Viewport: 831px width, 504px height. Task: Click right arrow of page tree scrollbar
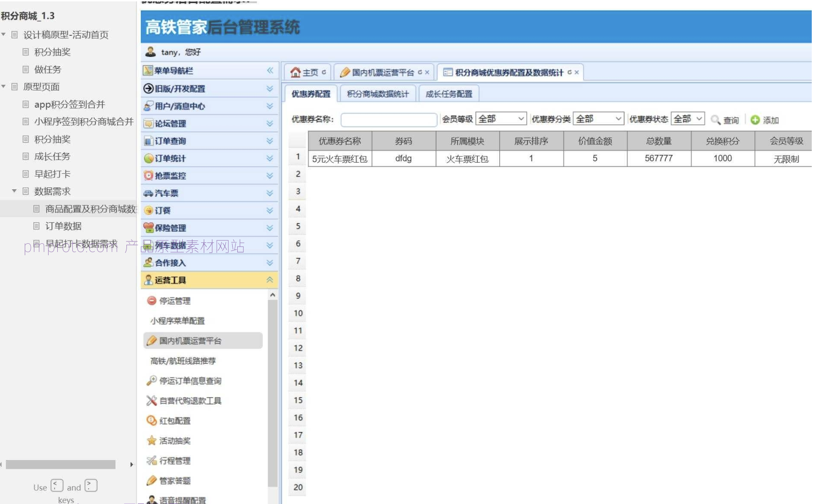click(x=131, y=464)
